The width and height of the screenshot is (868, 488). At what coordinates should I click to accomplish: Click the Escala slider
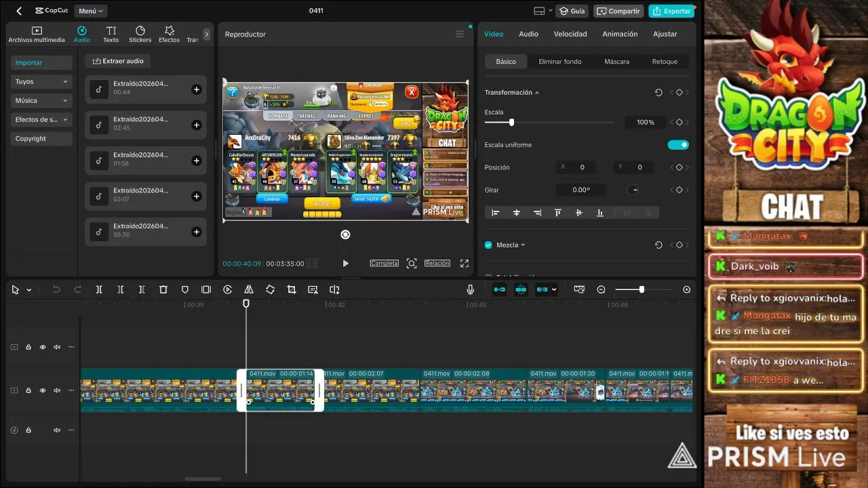click(549, 122)
